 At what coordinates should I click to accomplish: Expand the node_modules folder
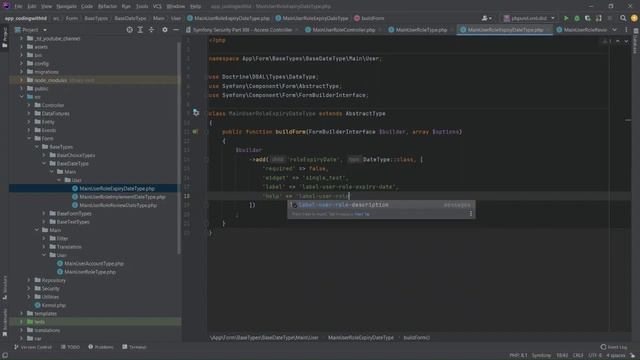coord(22,80)
